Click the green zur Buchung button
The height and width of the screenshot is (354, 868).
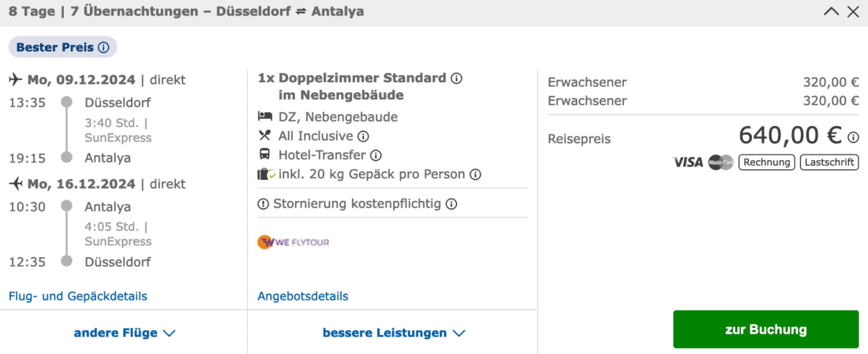coord(765,330)
